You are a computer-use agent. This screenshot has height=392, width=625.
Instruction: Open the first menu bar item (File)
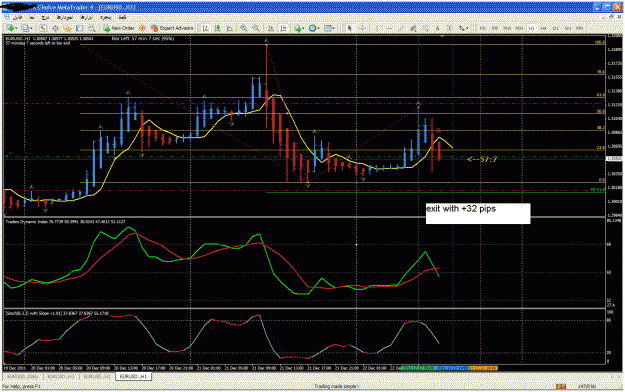[18, 18]
